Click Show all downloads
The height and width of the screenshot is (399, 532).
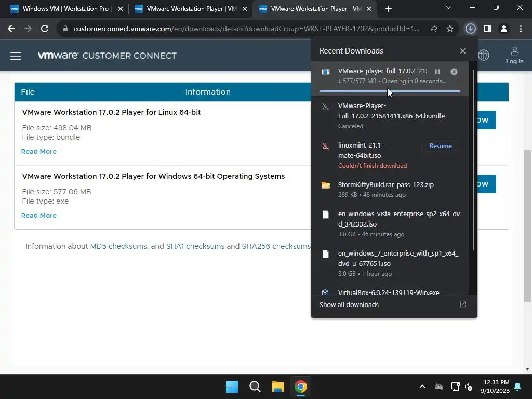click(349, 304)
